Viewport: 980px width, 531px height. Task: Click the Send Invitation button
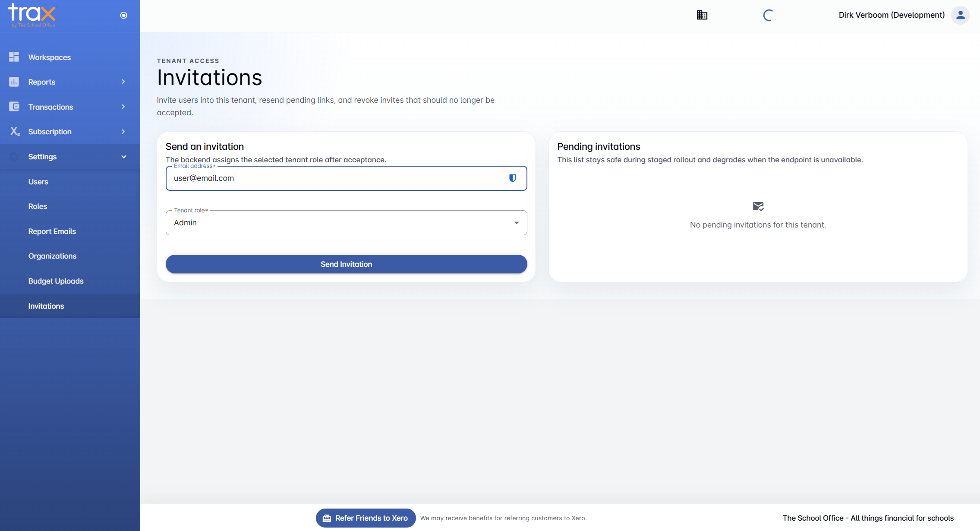pos(346,264)
